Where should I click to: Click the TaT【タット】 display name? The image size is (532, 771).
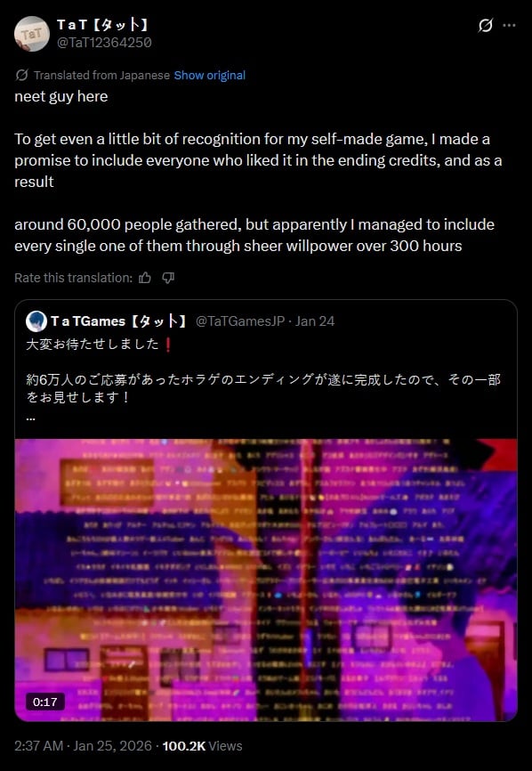tap(102, 25)
